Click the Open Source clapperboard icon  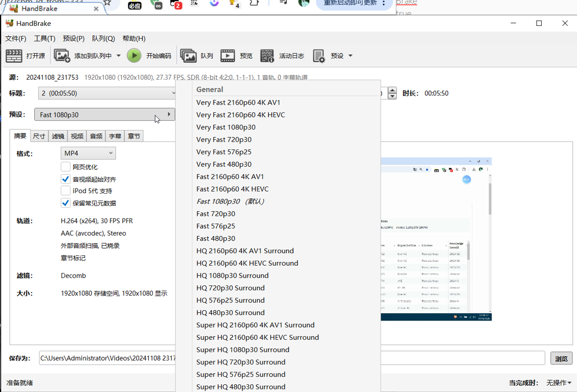tap(14, 56)
